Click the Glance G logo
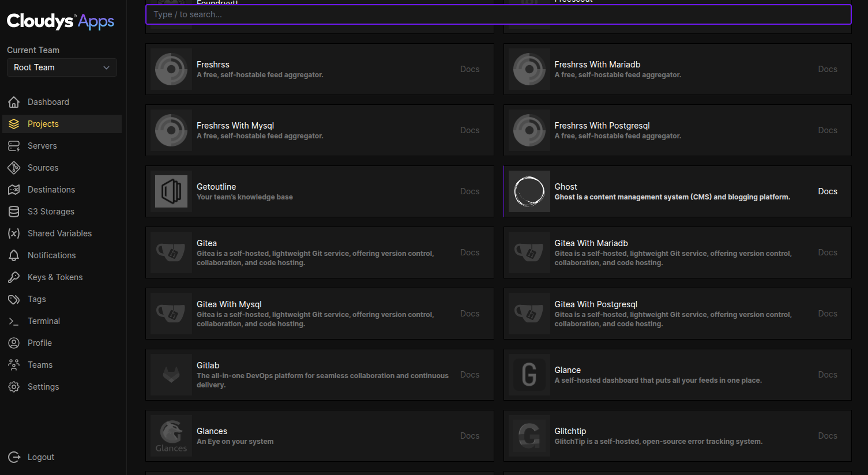Viewport: 868px width, 475px height. pyautogui.click(x=529, y=375)
